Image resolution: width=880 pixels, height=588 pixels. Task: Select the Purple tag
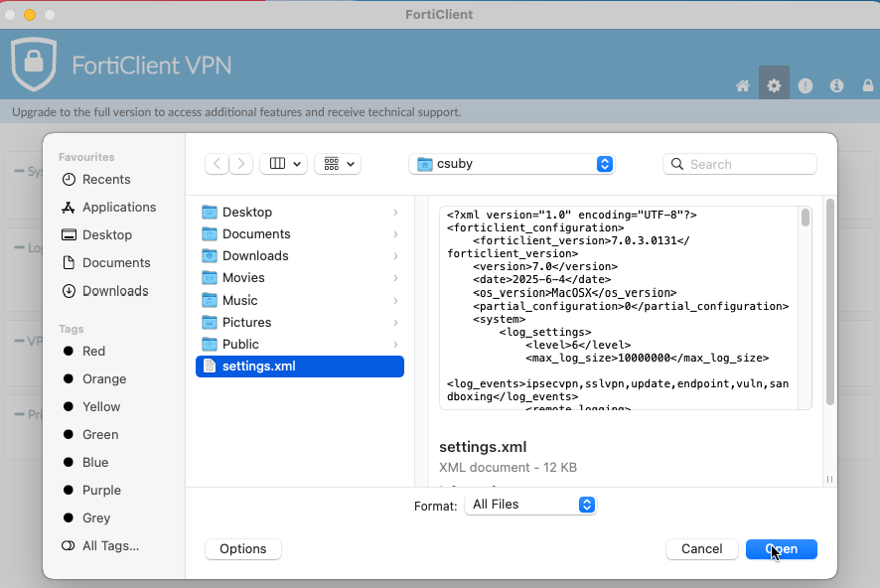click(x=92, y=491)
